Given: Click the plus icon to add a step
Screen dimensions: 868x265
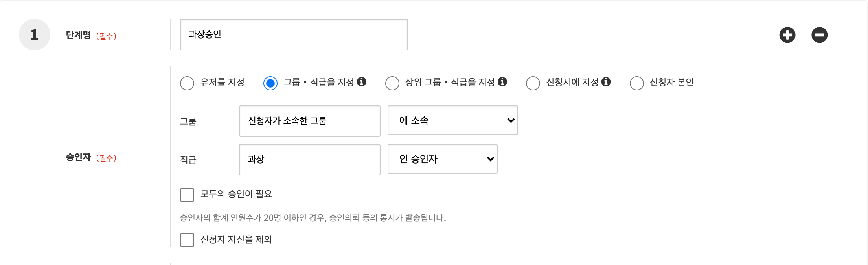Looking at the screenshot, I should coord(787,35).
